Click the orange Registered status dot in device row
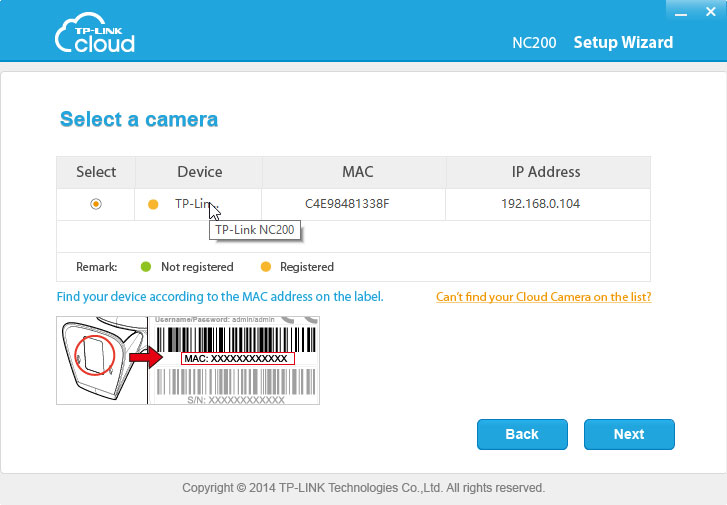 [153, 205]
